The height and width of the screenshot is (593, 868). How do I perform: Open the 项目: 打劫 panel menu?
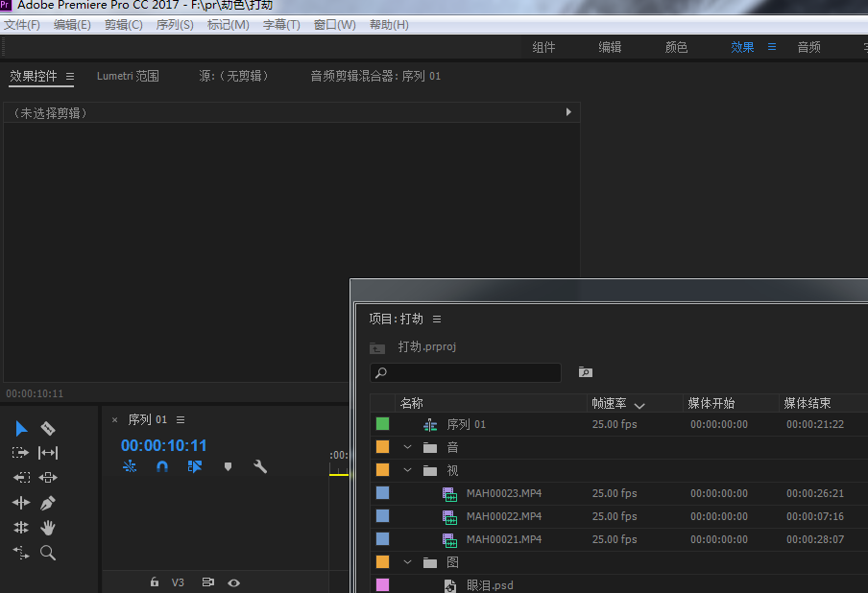point(437,320)
